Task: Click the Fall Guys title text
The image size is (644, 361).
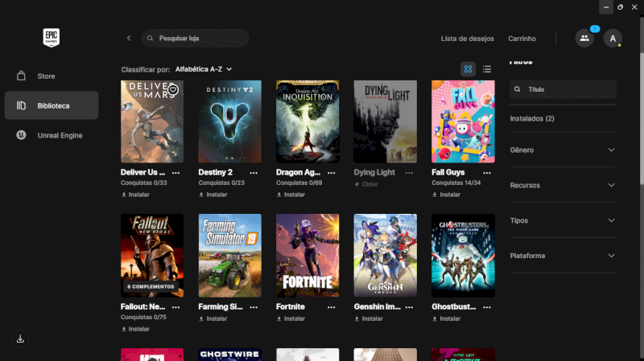Action: [x=448, y=172]
